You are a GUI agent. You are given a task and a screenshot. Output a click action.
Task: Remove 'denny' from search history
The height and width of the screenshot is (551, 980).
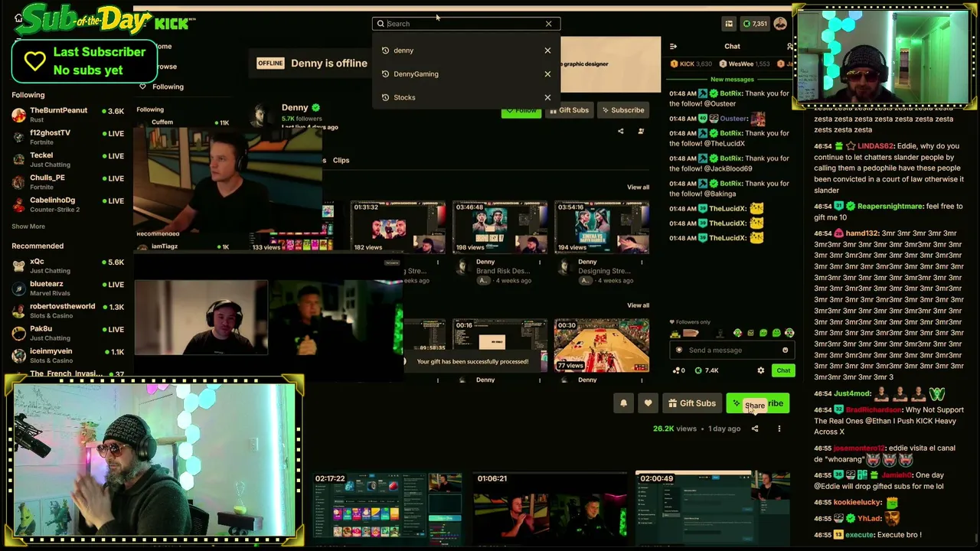547,51
